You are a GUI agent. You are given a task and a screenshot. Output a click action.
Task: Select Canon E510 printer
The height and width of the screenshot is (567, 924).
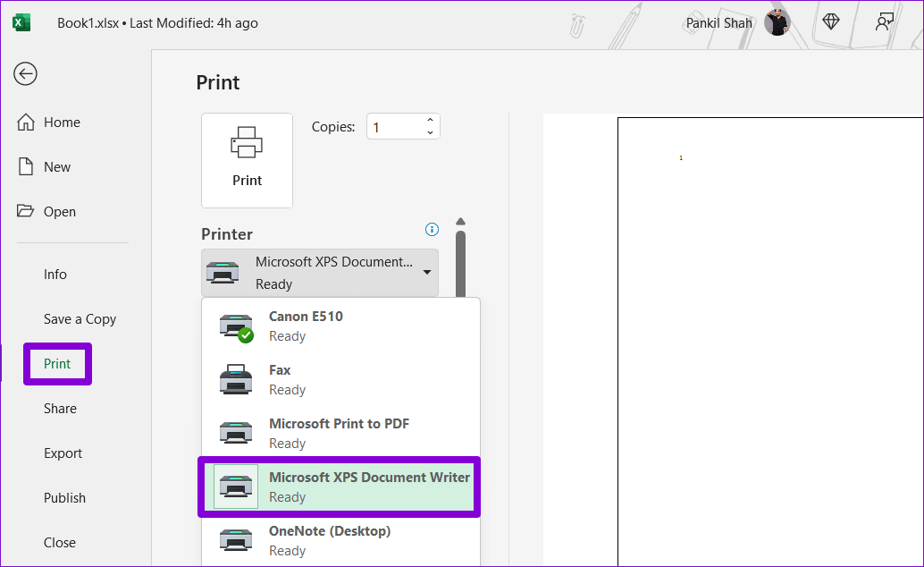[x=340, y=326]
